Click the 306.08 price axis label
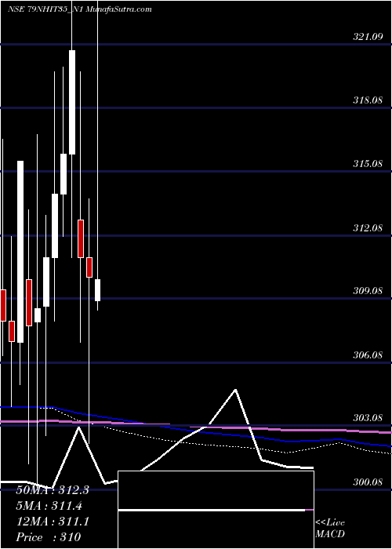This screenshot has height=549, width=392. (368, 355)
